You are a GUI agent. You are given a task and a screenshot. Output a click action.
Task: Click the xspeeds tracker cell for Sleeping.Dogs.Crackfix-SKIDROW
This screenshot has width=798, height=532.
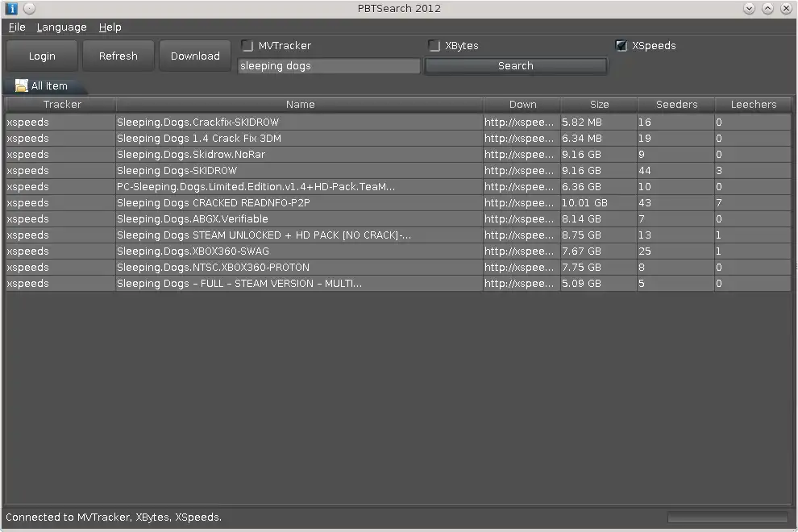60,123
